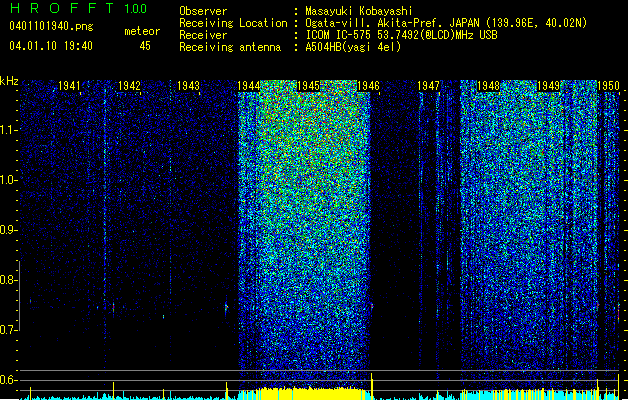This screenshot has width=629, height=400.
Task: Click the ICOM IC-575 receiver text
Action: coord(401,35)
